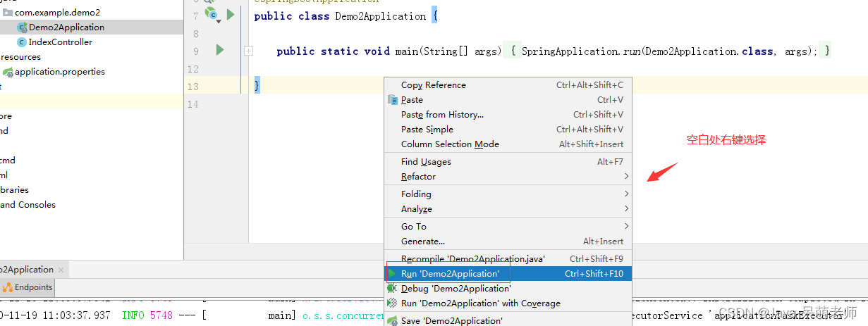The height and width of the screenshot is (326, 868).
Task: Open application.properties from the tree
Action: coord(60,71)
